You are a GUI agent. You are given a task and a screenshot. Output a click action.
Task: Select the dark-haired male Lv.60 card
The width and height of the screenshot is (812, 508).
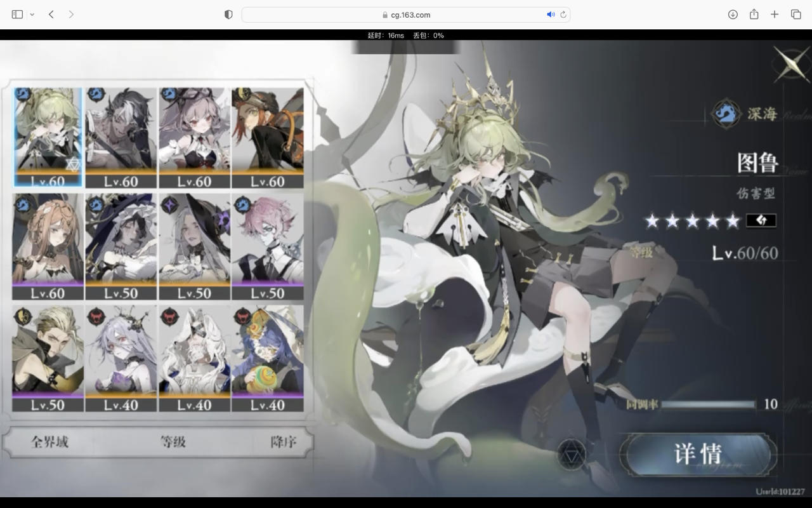click(121, 137)
